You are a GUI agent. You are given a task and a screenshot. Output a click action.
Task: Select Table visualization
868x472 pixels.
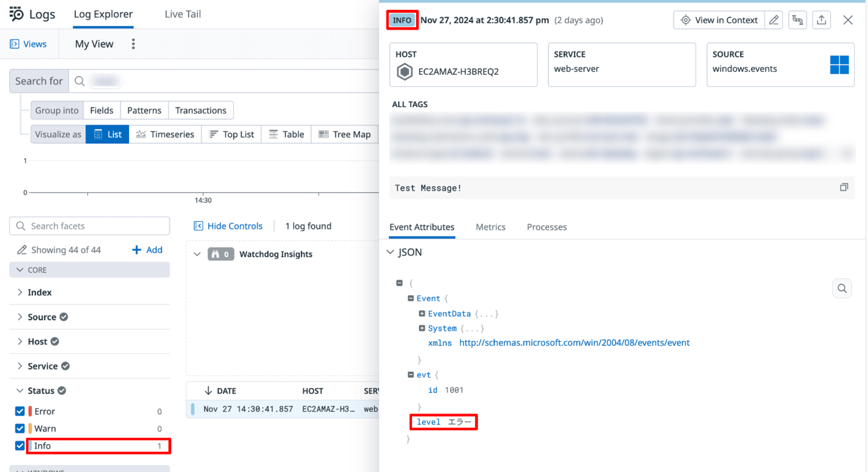pos(286,134)
